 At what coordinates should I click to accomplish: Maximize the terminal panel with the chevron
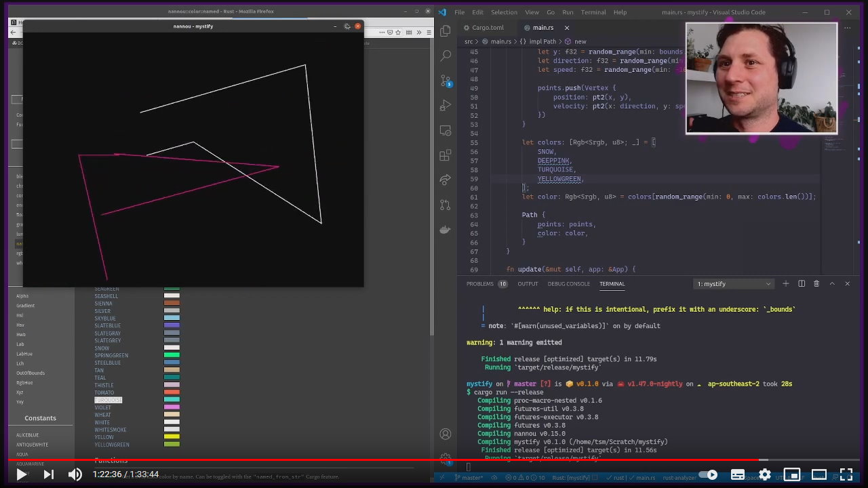(x=832, y=284)
